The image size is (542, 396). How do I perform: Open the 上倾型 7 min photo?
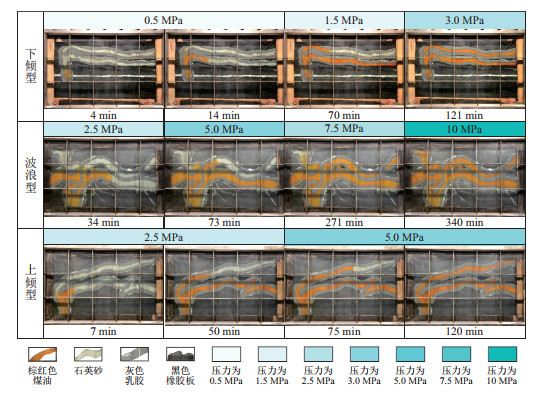(x=104, y=285)
